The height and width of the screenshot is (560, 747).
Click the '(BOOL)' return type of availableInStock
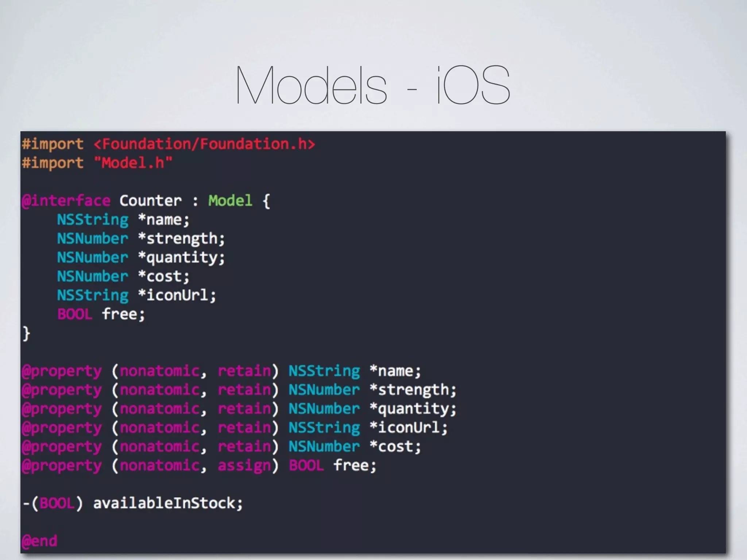57,503
